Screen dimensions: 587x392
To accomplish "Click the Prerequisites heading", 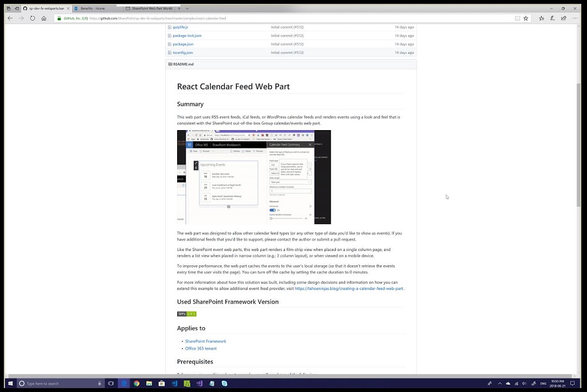I will click(195, 362).
